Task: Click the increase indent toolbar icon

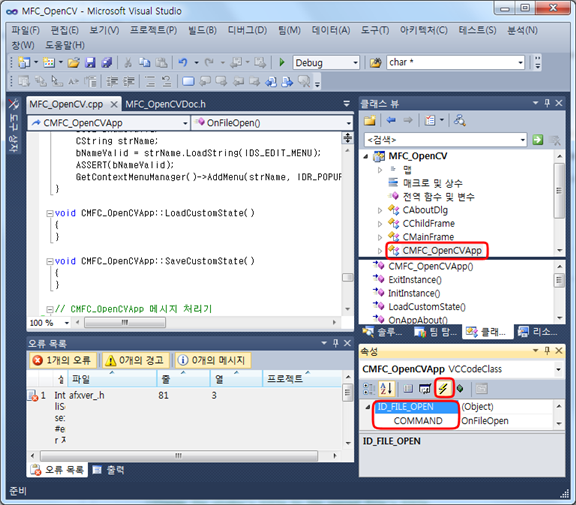Action: click(129, 81)
